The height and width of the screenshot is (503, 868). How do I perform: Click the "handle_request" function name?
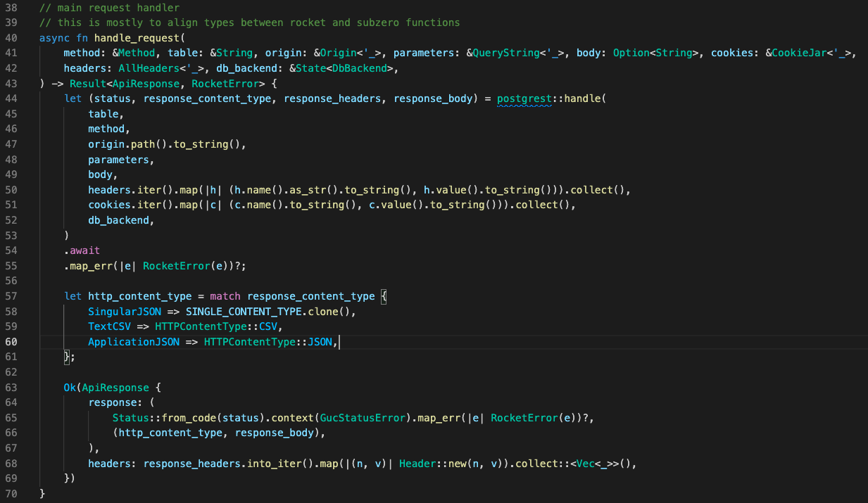point(137,38)
